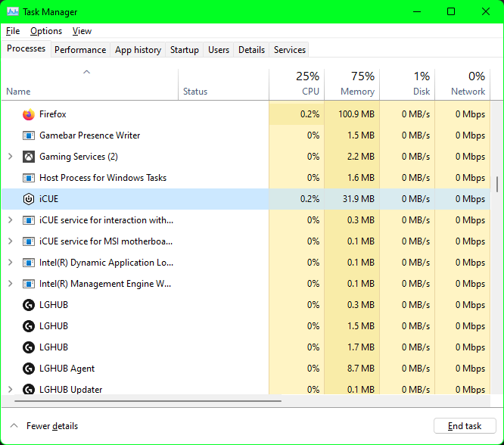Maximize the Task Manager window

coord(451,12)
